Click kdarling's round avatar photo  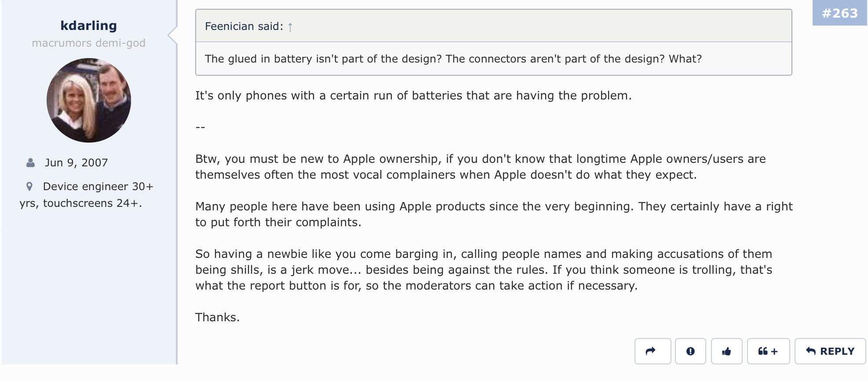[x=89, y=100]
